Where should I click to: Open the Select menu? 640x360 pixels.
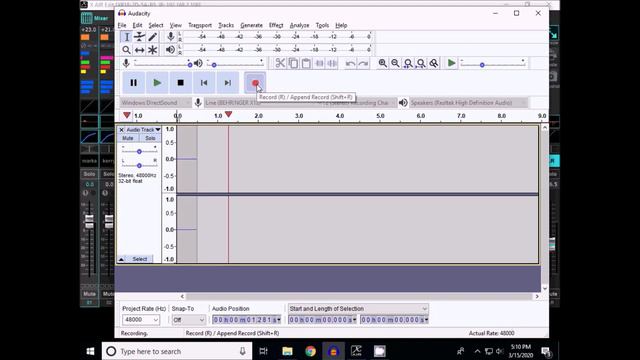coord(156,25)
